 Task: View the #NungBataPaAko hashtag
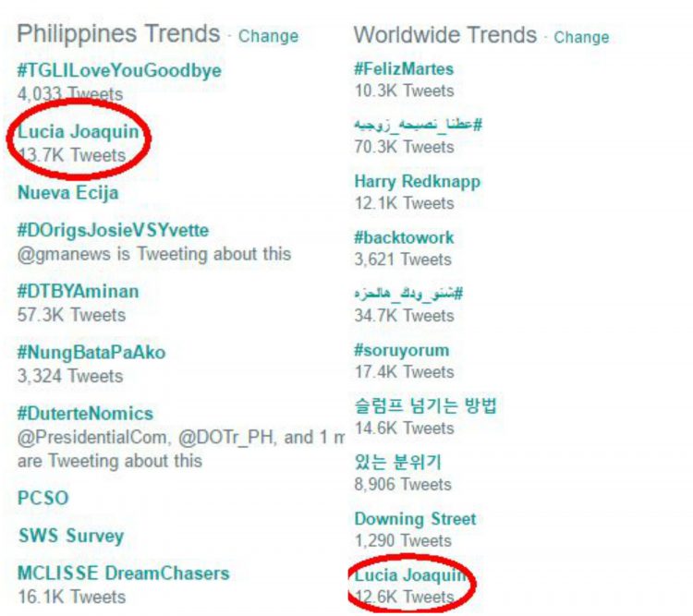tap(91, 353)
